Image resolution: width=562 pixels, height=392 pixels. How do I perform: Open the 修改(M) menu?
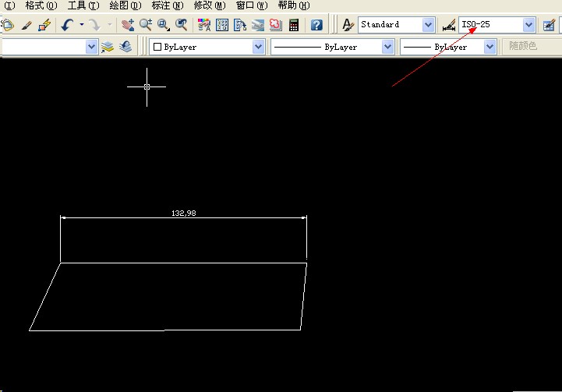pos(210,5)
